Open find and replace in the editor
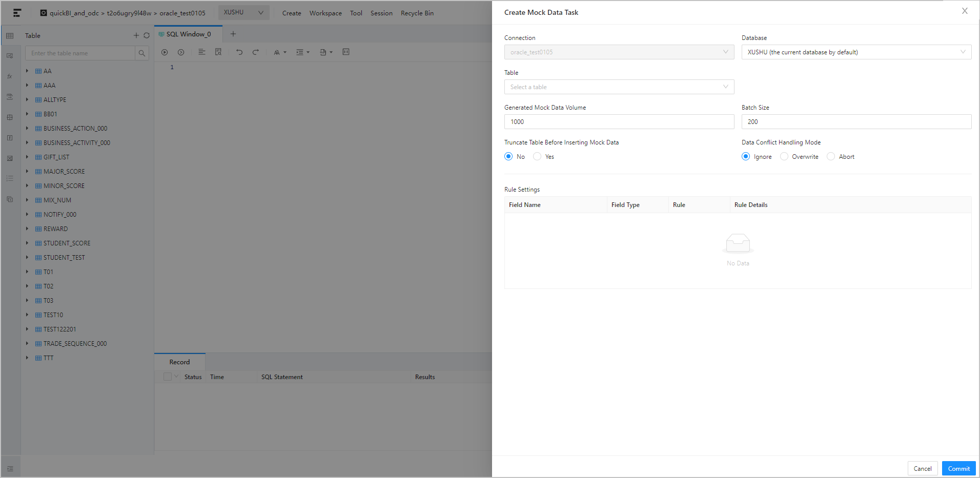The image size is (980, 478). (218, 52)
